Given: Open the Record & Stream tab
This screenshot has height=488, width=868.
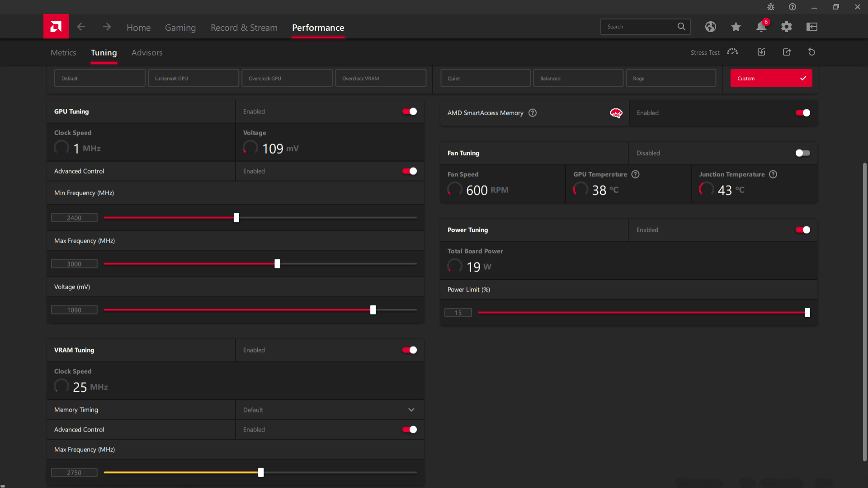Looking at the screenshot, I should 244,28.
